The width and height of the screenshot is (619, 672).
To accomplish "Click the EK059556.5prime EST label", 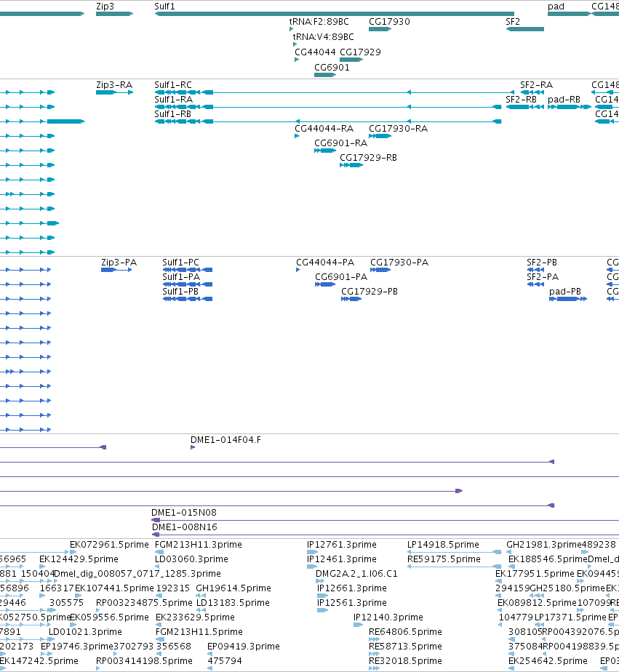I will (x=109, y=617).
